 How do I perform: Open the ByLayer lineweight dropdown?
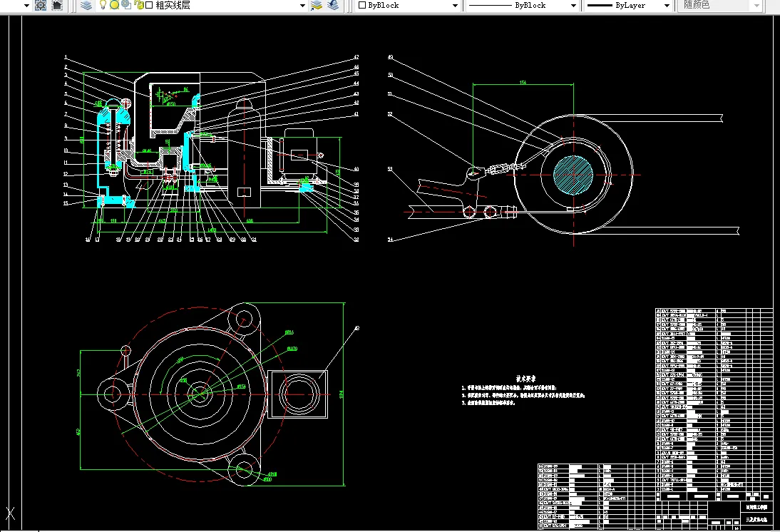click(667, 6)
